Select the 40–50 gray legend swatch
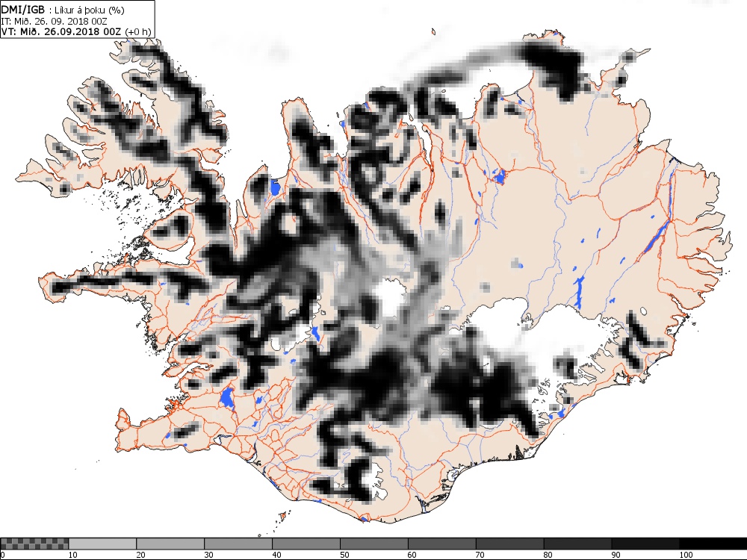Viewport: 747px width, 560px height. tap(306, 544)
